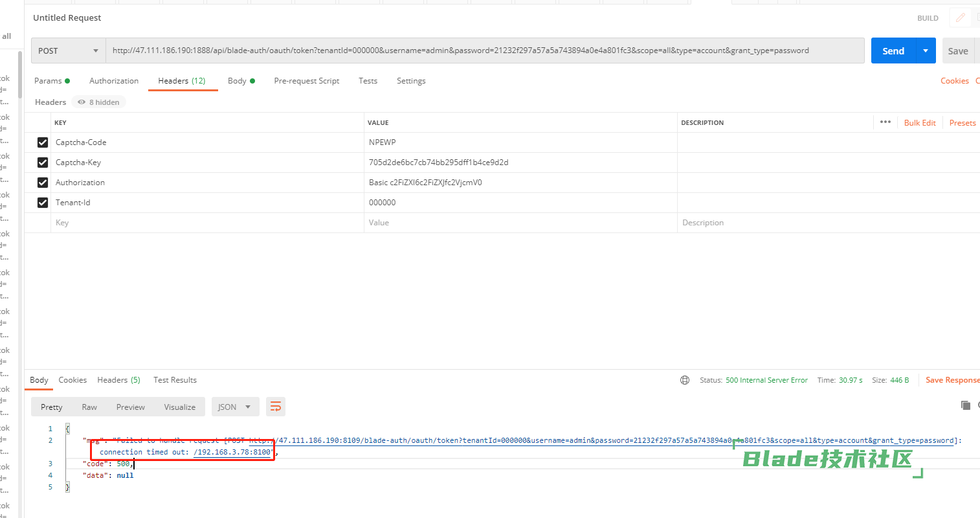Click the Bulk Edit link
The width and height of the screenshot is (980, 518).
[x=920, y=122]
